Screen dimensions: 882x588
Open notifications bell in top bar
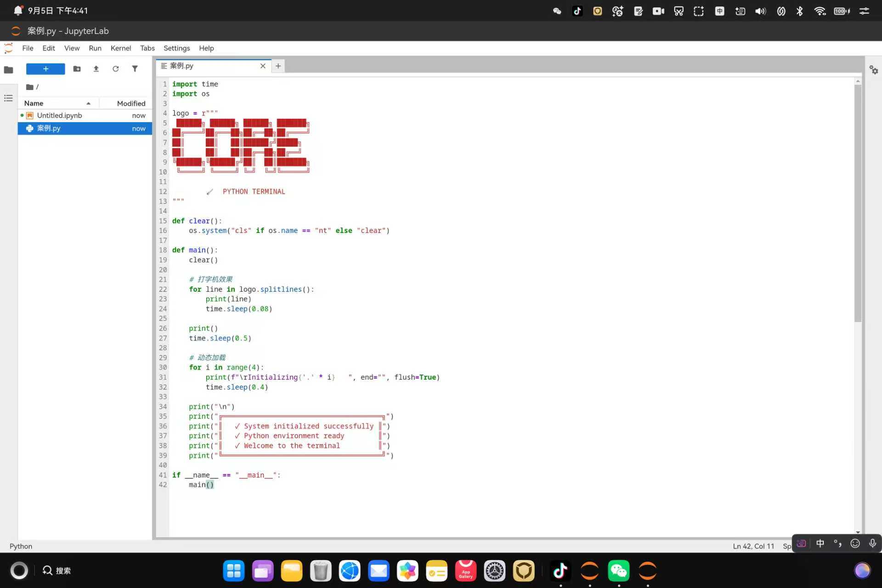point(17,10)
